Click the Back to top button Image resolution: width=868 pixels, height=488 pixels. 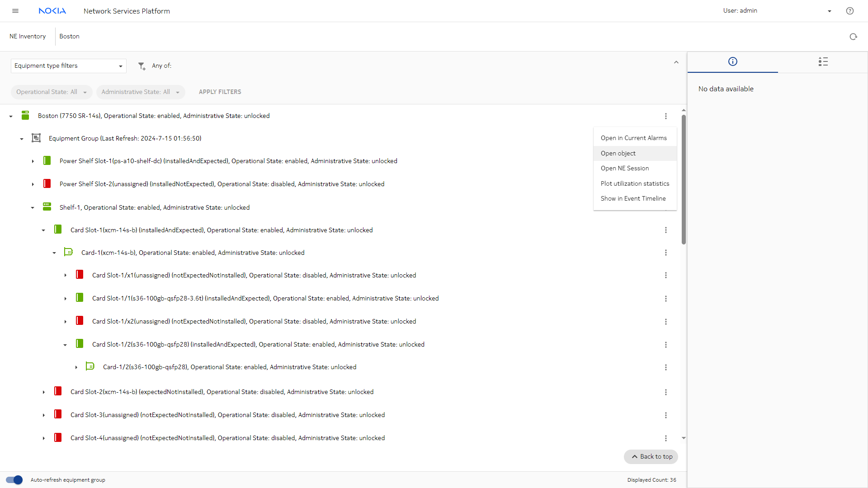pyautogui.click(x=651, y=456)
